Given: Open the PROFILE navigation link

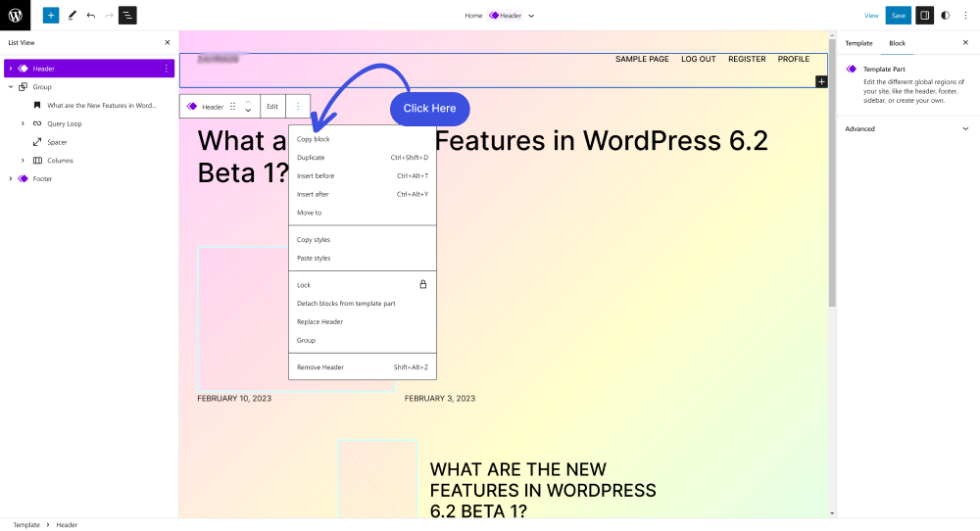Looking at the screenshot, I should tap(793, 59).
